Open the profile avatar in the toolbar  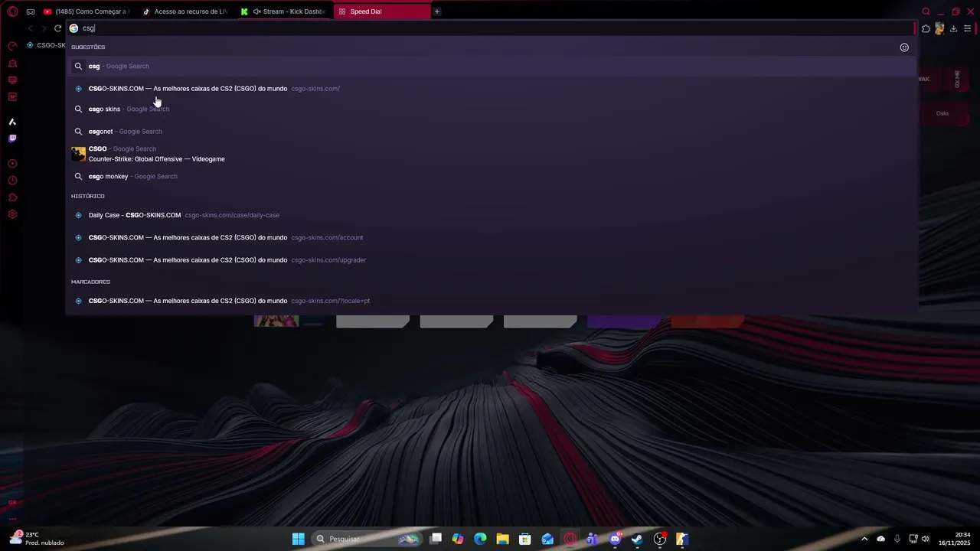coord(939,29)
